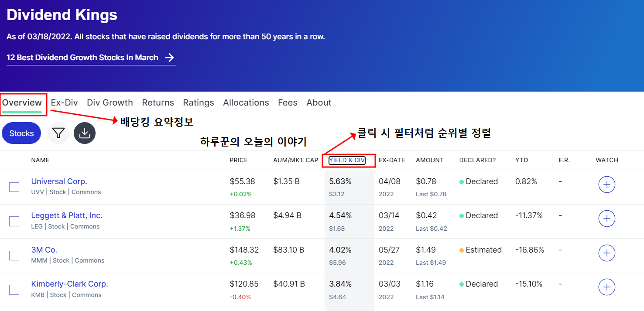Select the Allocations tab
This screenshot has width=644, height=311.
(246, 103)
